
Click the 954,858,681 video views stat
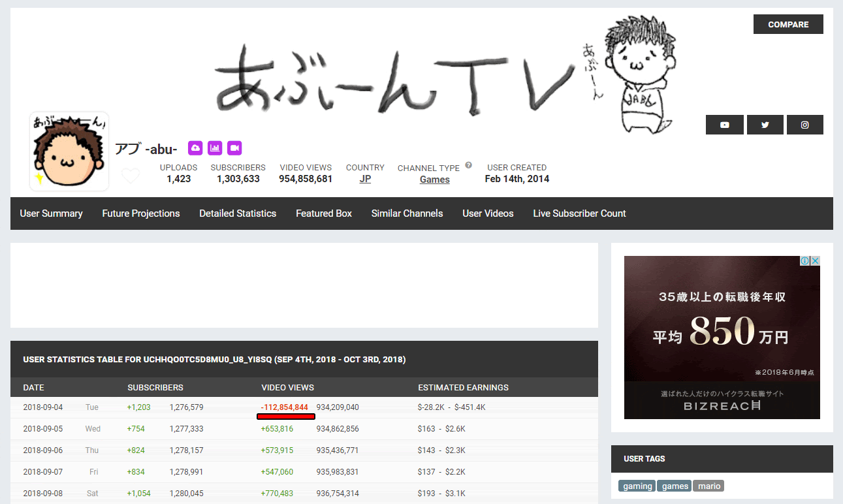(306, 179)
